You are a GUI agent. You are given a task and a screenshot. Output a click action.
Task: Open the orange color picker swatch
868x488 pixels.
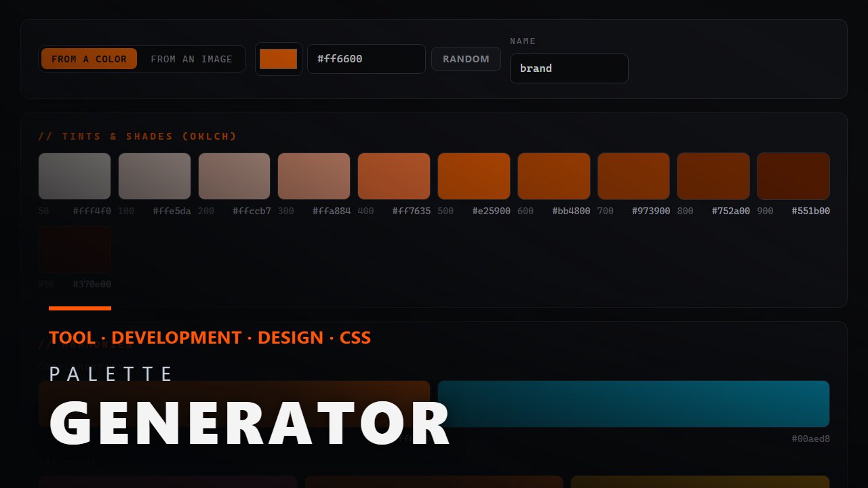pos(278,59)
